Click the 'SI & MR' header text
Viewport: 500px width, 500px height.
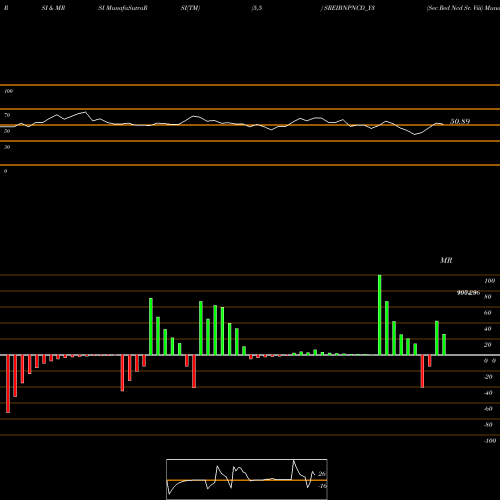53,8
